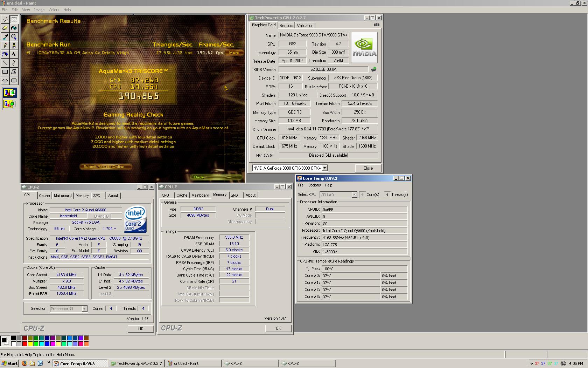This screenshot has height=368, width=588.
Task: Pick the Airbrush spray can tool
Action: pyautogui.click(x=5, y=54)
